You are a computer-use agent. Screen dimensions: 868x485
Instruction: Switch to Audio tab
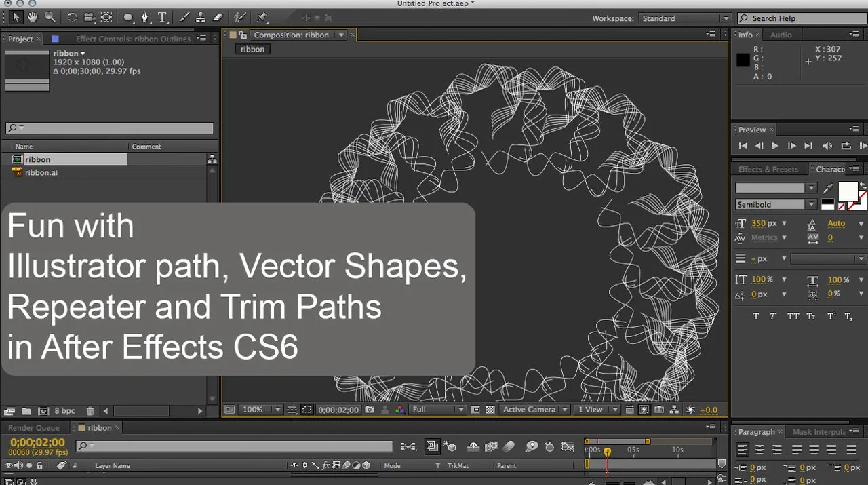[x=781, y=35]
